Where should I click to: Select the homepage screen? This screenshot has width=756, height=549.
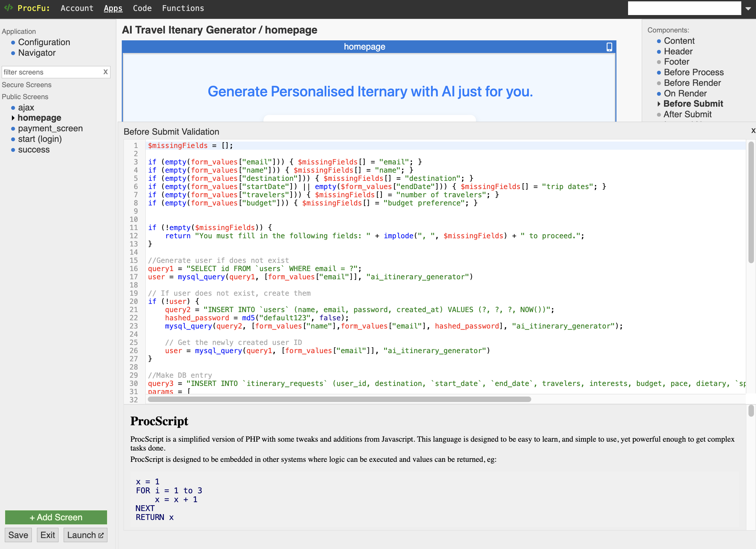(39, 118)
